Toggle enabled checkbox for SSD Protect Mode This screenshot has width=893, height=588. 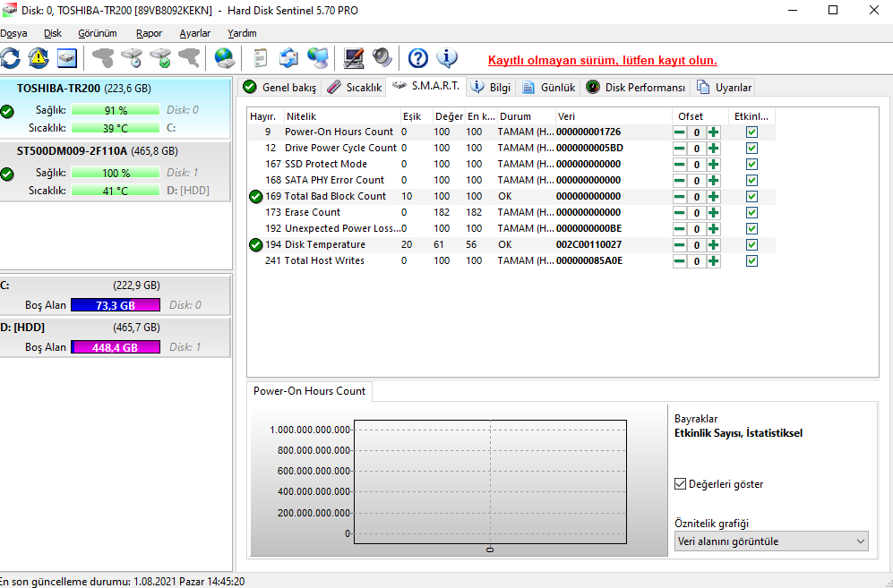(751, 164)
